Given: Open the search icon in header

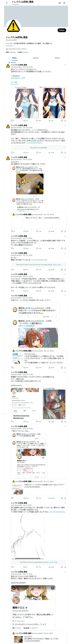Looking at the screenshot, I should (x=64, y=3).
